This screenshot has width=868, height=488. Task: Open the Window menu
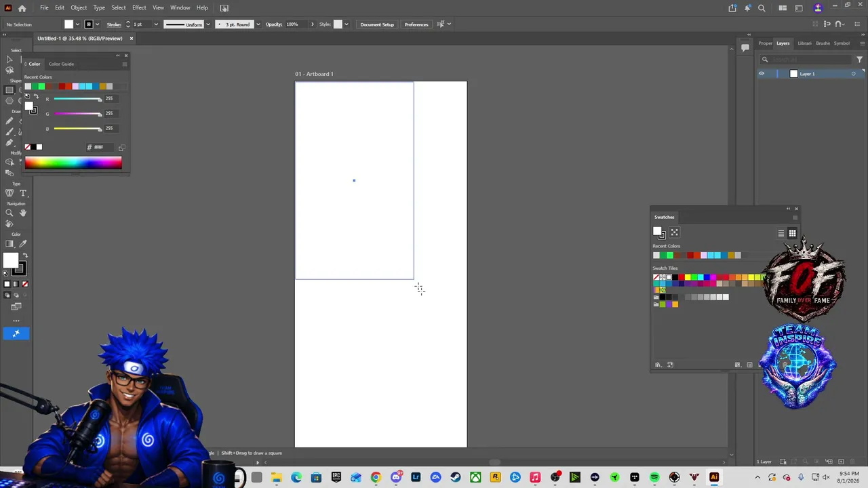(180, 8)
